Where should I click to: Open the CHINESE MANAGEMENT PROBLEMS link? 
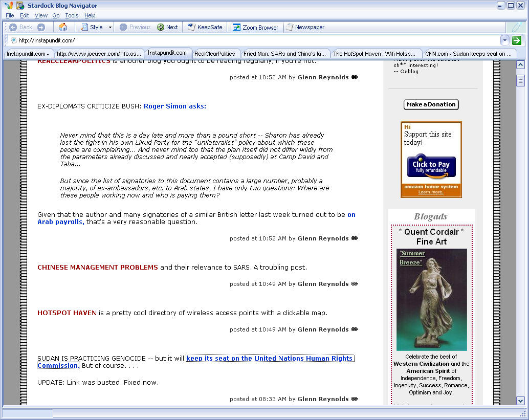pyautogui.click(x=98, y=268)
